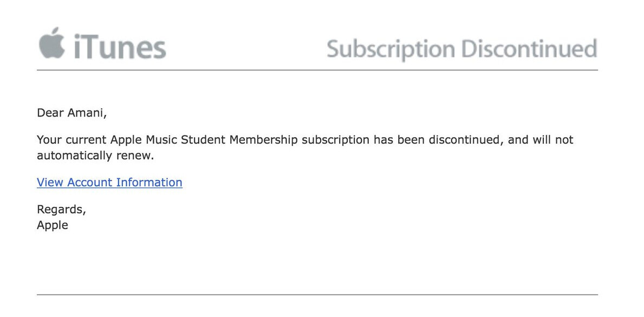Click the iTunes wordmark in header
Viewport: 644px width, 317px height.
[120, 47]
